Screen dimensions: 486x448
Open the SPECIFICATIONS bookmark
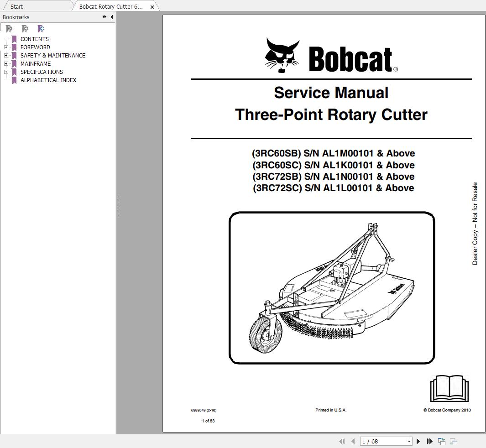(42, 72)
